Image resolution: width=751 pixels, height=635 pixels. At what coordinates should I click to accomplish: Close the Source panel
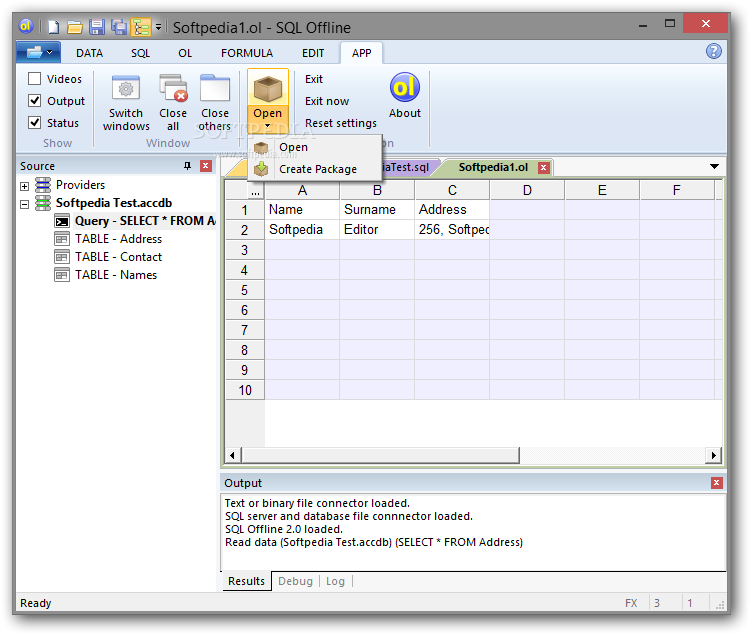pyautogui.click(x=206, y=166)
